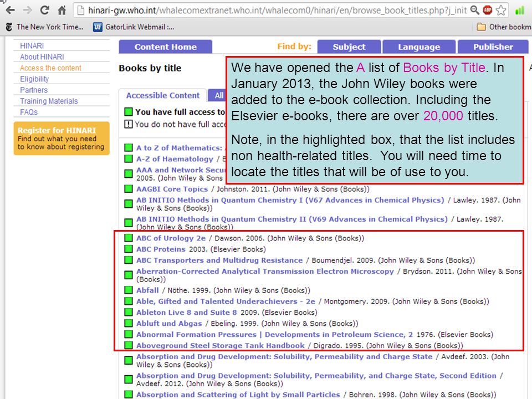The height and width of the screenshot is (399, 532).
Task: Click the green signal bars extension icon
Action: [519, 11]
